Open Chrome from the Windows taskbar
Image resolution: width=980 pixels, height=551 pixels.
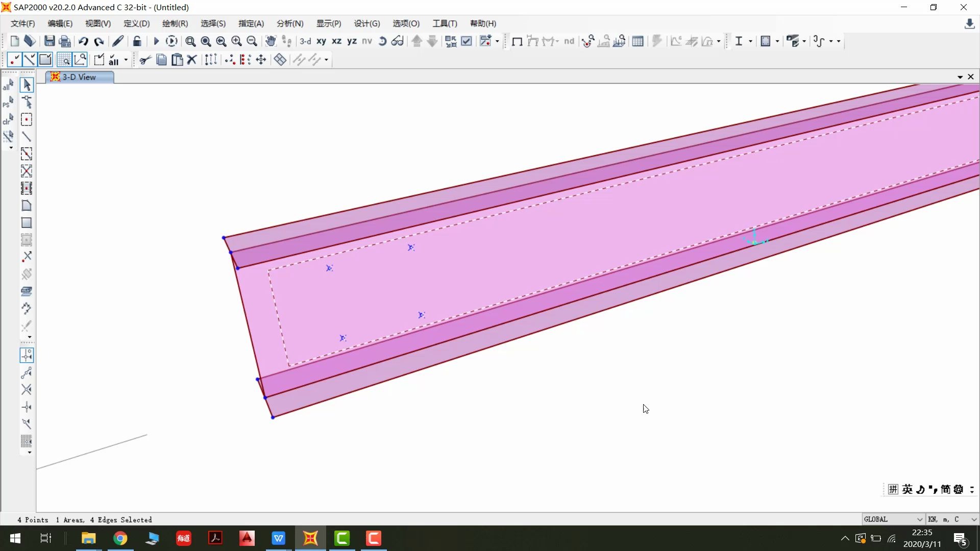coord(120,538)
